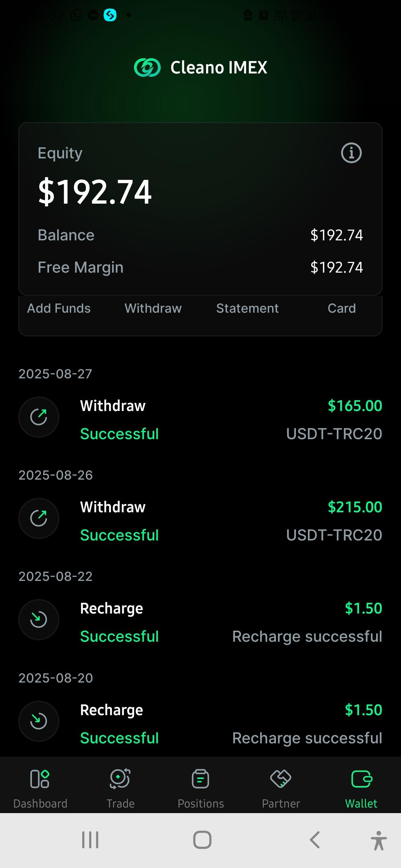The width and height of the screenshot is (401, 868).
Task: Tap the Equity info icon
Action: [351, 153]
